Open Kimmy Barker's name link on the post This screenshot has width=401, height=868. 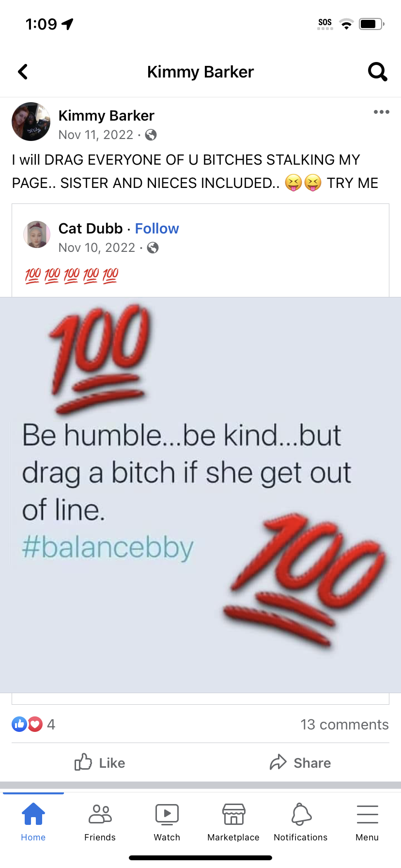(107, 116)
